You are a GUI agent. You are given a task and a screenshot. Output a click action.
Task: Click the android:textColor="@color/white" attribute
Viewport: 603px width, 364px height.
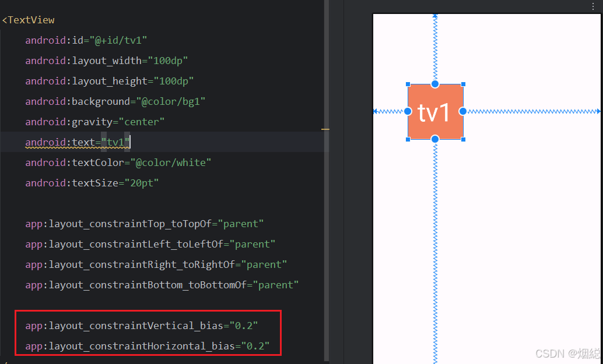(117, 162)
